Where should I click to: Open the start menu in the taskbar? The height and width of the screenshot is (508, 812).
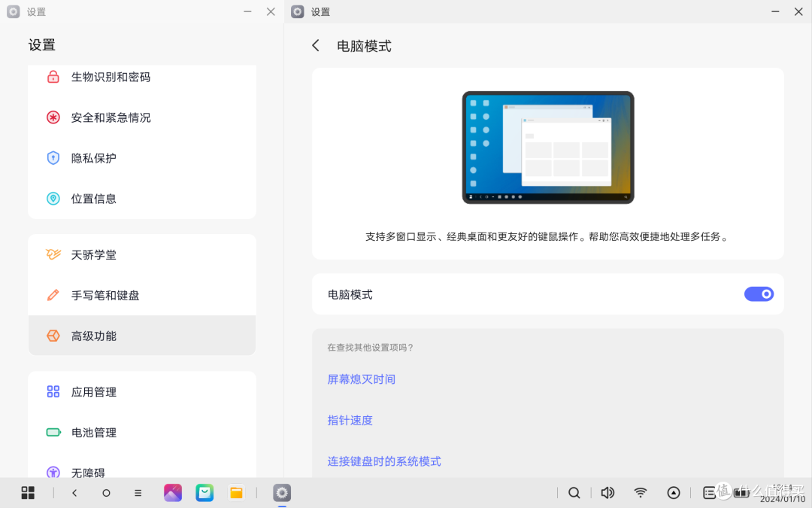28,493
